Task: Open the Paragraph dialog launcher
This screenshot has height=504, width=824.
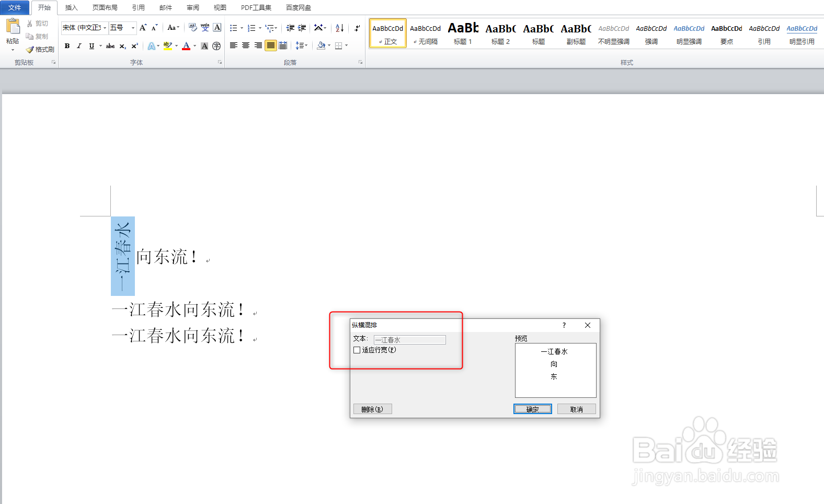Action: (x=360, y=62)
